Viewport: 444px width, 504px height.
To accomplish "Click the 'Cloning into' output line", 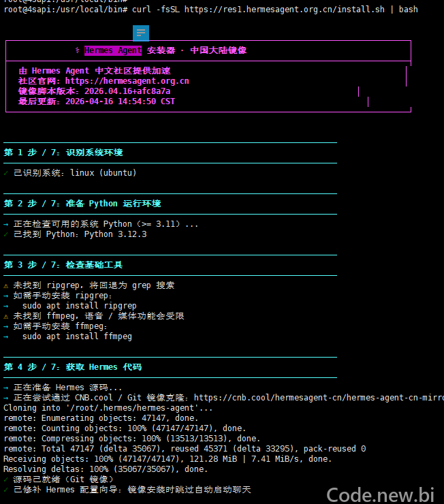I will point(108,408).
